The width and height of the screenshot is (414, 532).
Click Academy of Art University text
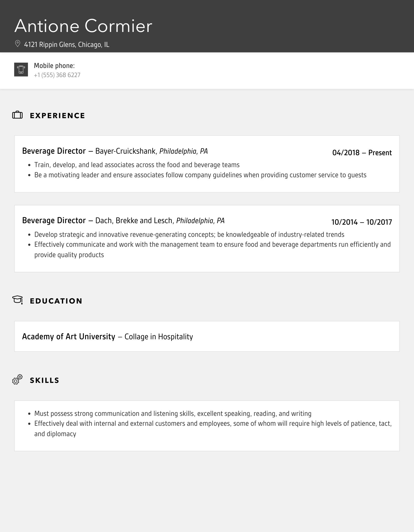[x=68, y=336]
